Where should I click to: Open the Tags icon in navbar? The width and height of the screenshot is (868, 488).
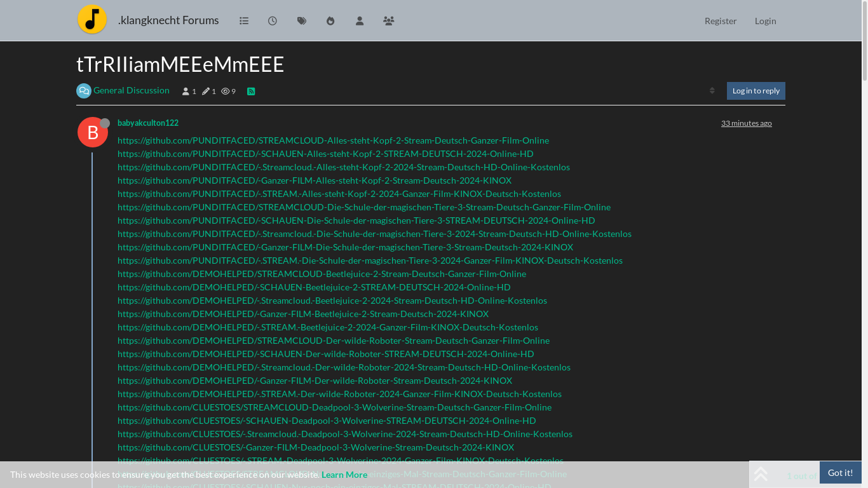pos(302,21)
